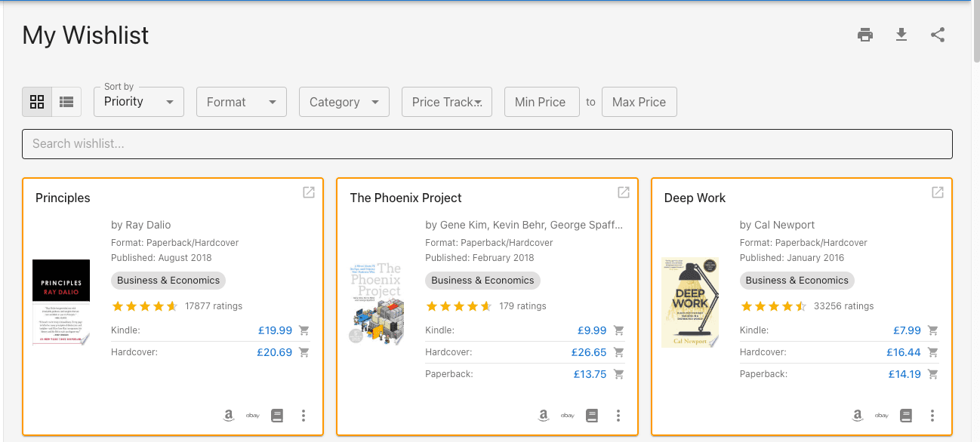Screen dimensions: 980x442
Task: Click the £9.99 Kindle price
Action: 592,330
